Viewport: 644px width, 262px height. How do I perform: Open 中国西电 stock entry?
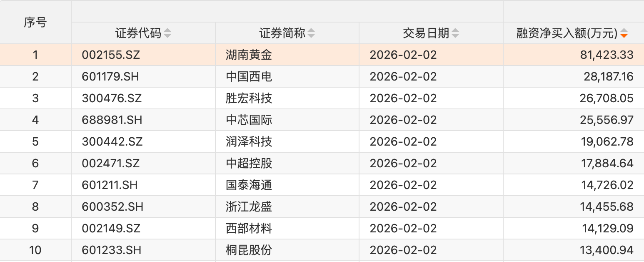coord(249,77)
